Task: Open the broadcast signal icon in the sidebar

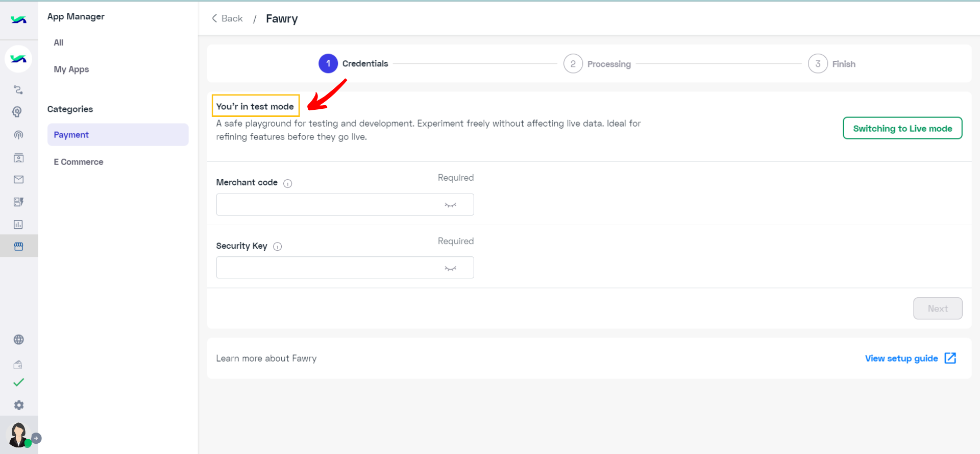Action: [x=18, y=135]
